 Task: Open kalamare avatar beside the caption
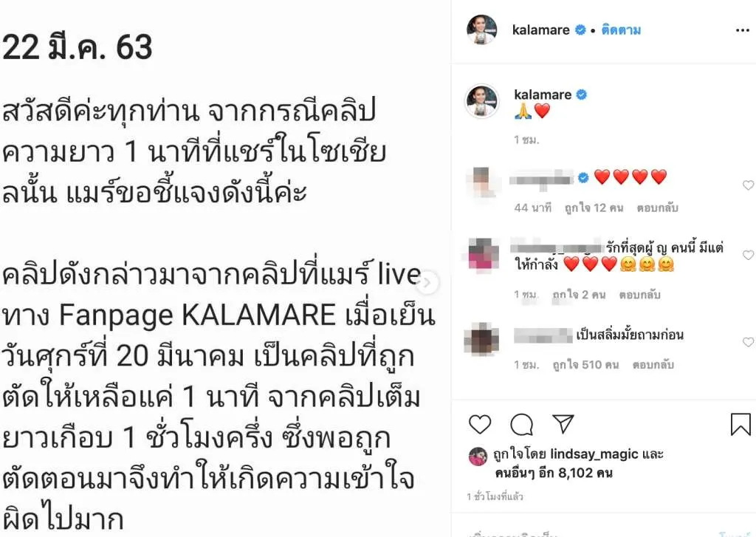[481, 101]
